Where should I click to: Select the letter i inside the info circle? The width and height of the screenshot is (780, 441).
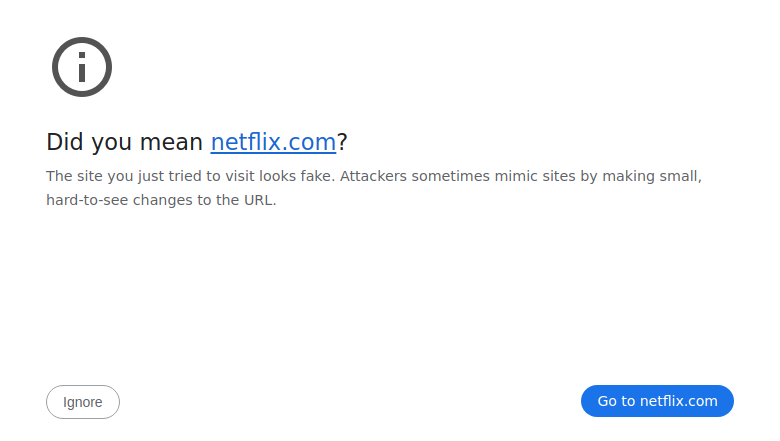(x=82, y=67)
